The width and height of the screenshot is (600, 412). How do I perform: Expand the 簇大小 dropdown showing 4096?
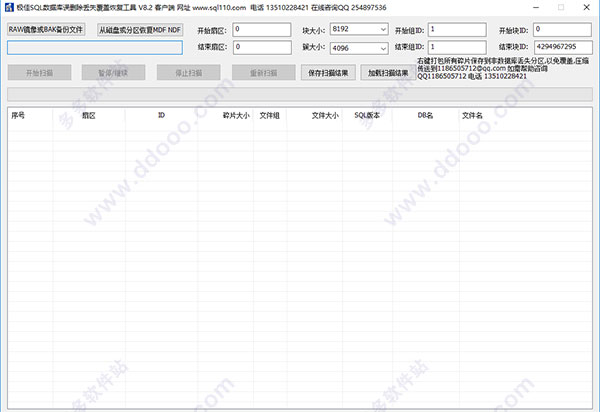(359, 48)
